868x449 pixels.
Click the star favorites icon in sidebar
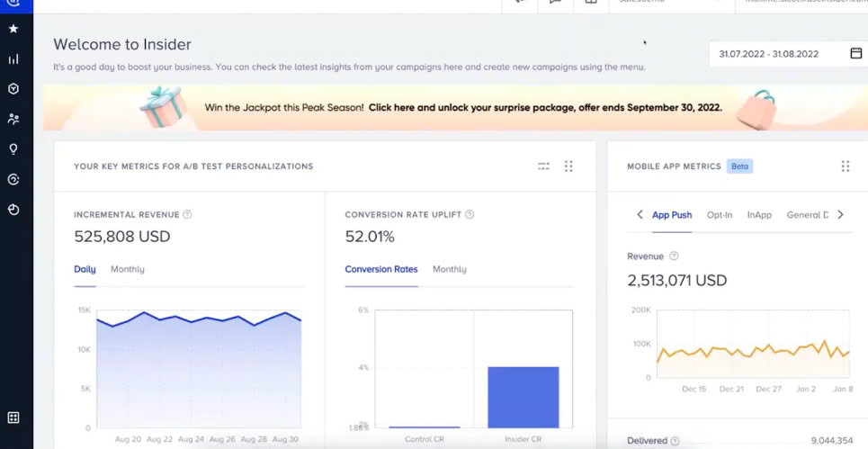click(13, 29)
